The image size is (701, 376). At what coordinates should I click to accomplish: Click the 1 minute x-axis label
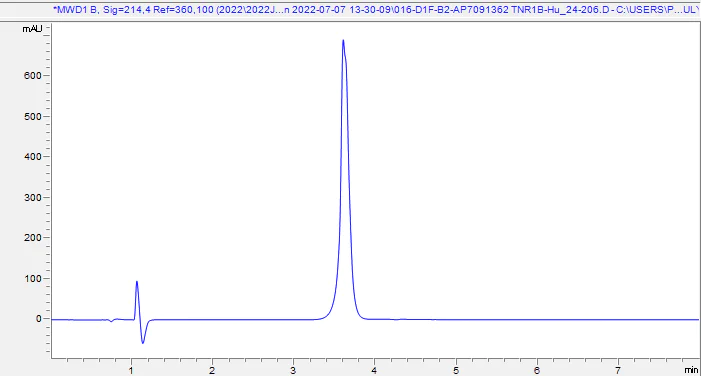(x=131, y=370)
